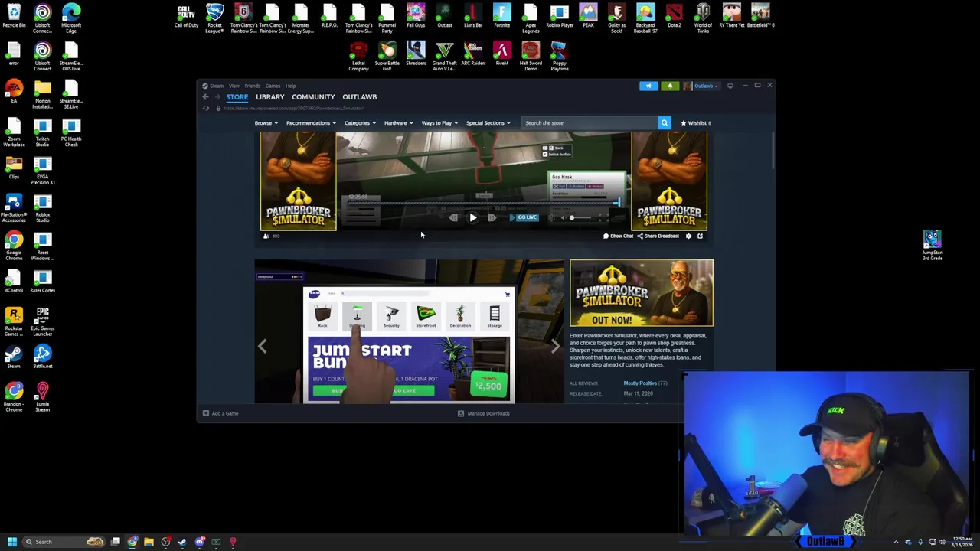This screenshot has width=980, height=551.
Task: Open Steam announcements megaphone button
Action: pyautogui.click(x=648, y=86)
